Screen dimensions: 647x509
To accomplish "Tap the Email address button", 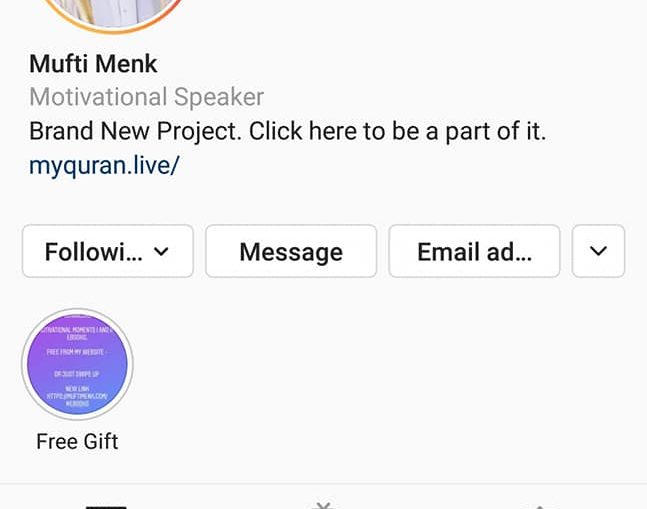I will (474, 251).
